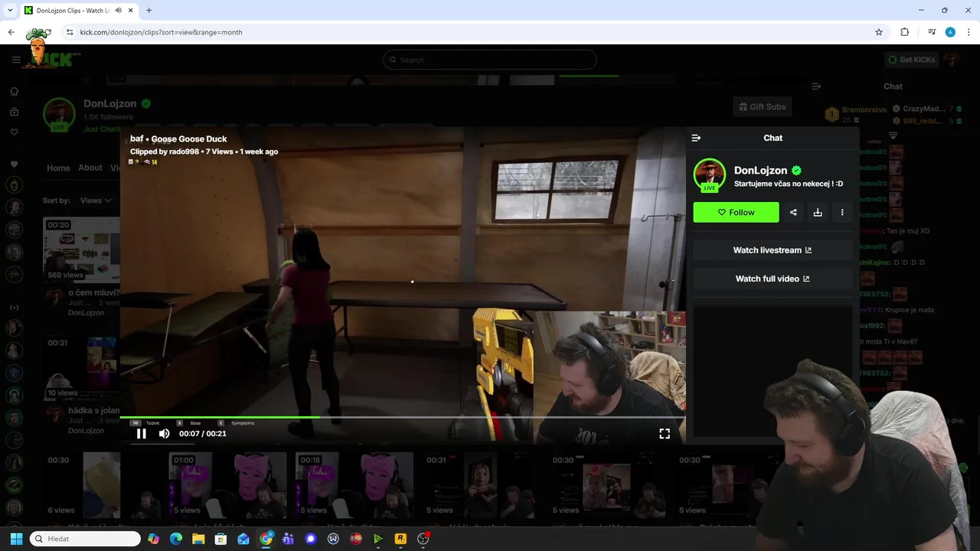This screenshot has height=551, width=980.
Task: Open the user avatar menu top right
Action: pos(952,60)
